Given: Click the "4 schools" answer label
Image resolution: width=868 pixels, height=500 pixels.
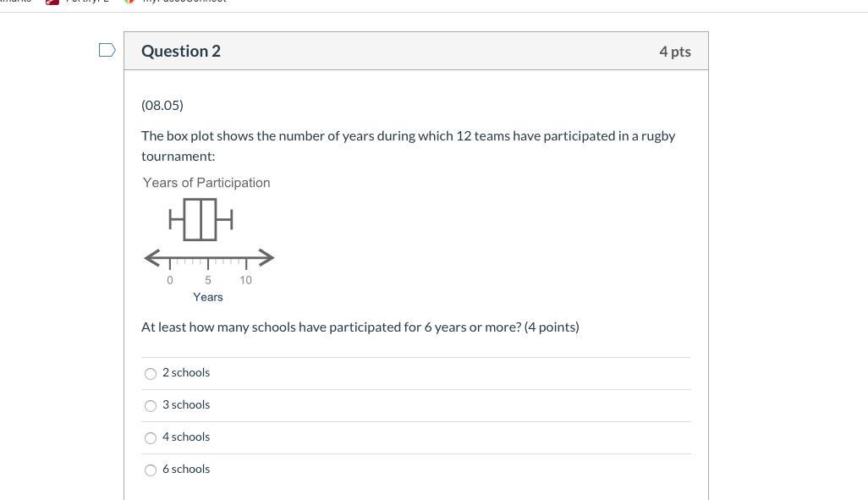Looking at the screenshot, I should [186, 437].
